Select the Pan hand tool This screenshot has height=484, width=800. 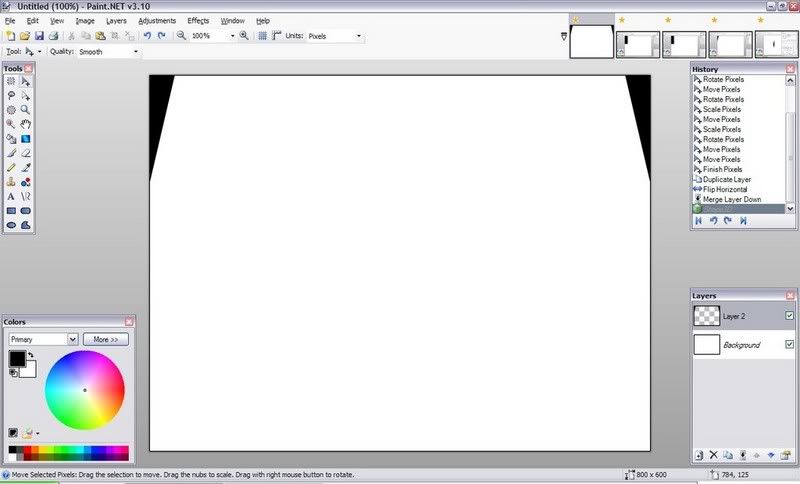25,124
